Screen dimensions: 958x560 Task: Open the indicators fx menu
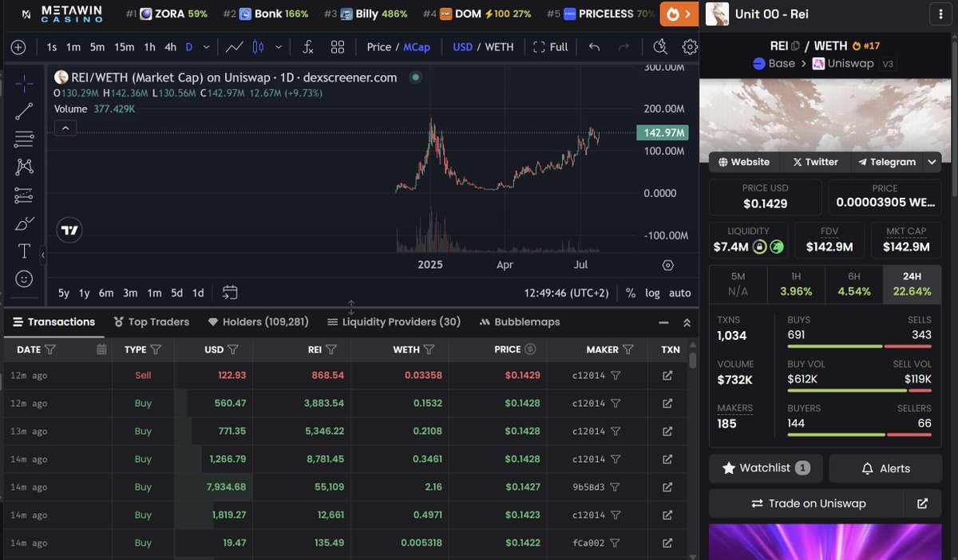(308, 47)
